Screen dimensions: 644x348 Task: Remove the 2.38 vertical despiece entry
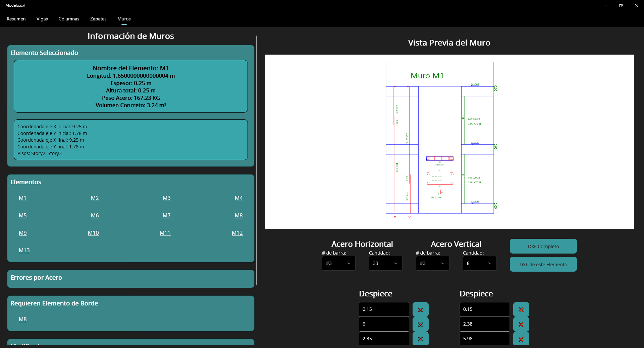(521, 324)
